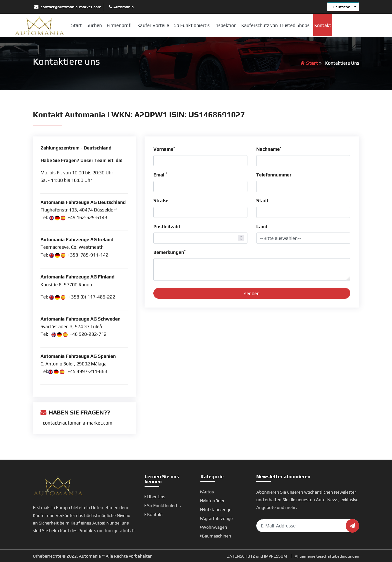Click Spanish flag in Ireland phone row
This screenshot has width=392, height=562.
[63, 255]
